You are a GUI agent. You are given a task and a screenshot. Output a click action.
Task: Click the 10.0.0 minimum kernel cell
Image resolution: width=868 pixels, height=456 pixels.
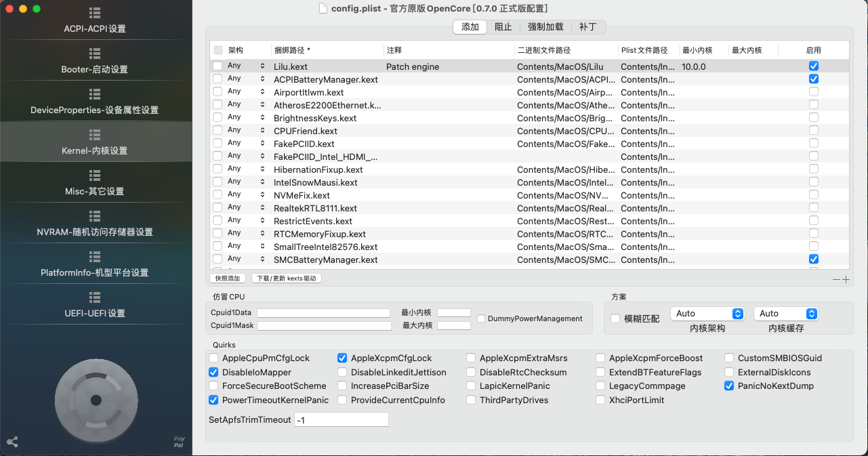pos(694,66)
